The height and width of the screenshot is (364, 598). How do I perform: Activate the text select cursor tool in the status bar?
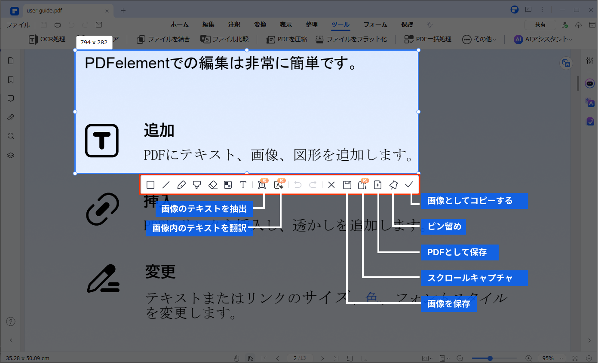pyautogui.click(x=249, y=358)
